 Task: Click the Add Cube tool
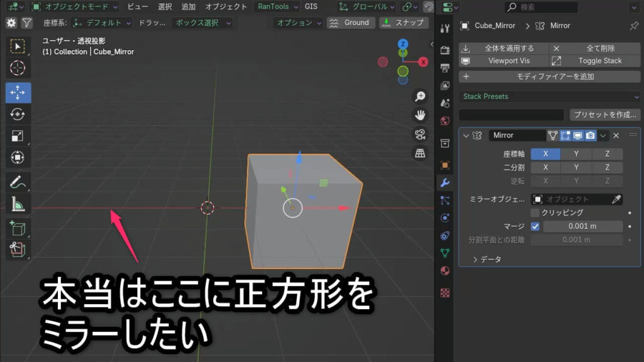18,228
